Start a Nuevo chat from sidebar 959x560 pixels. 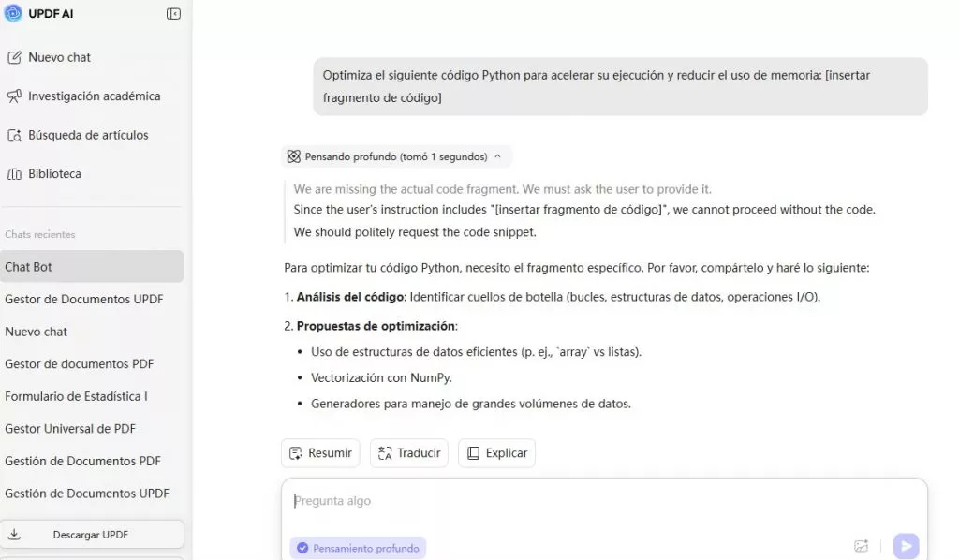coord(59,57)
